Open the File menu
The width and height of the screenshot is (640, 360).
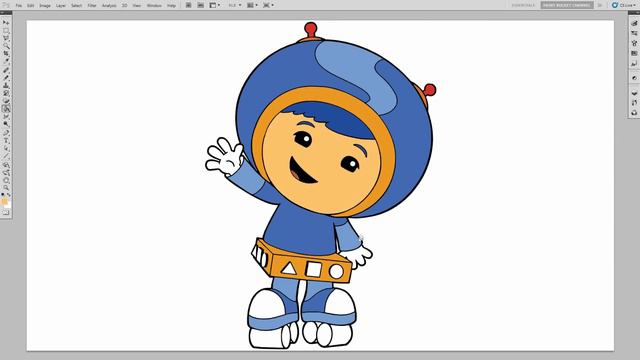pyautogui.click(x=19, y=5)
